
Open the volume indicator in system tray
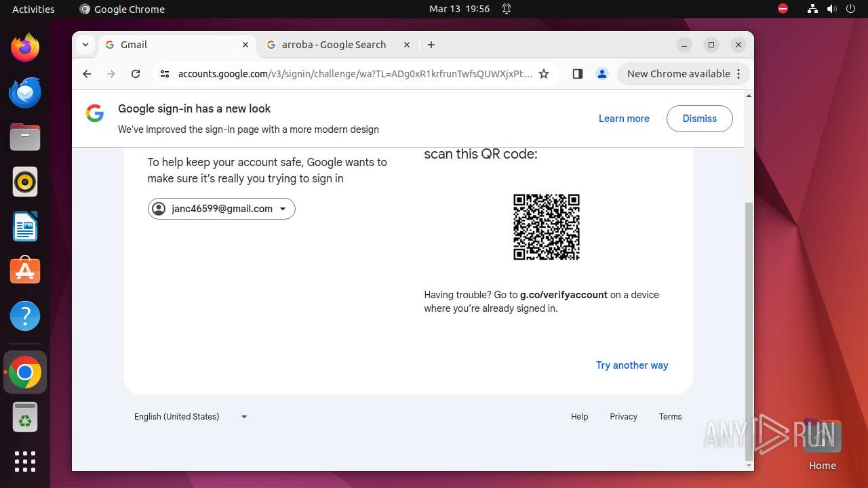(832, 9)
